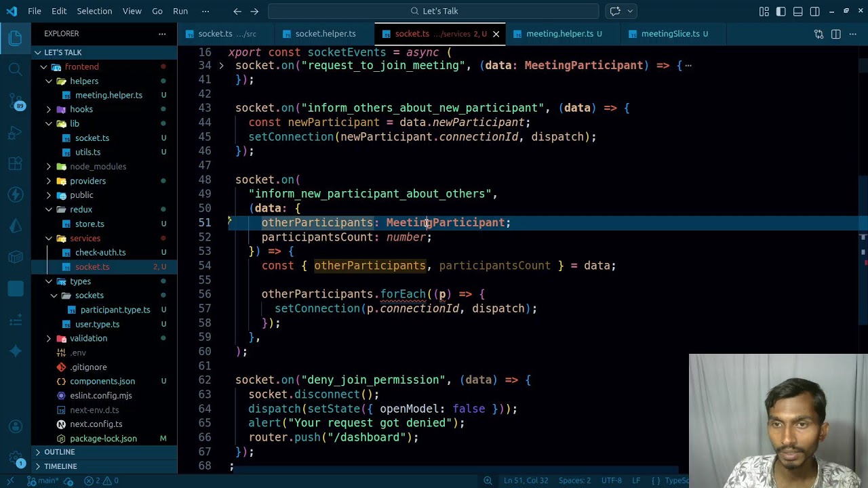
Task: Switch to socket.helper.ts tab
Action: 325,34
